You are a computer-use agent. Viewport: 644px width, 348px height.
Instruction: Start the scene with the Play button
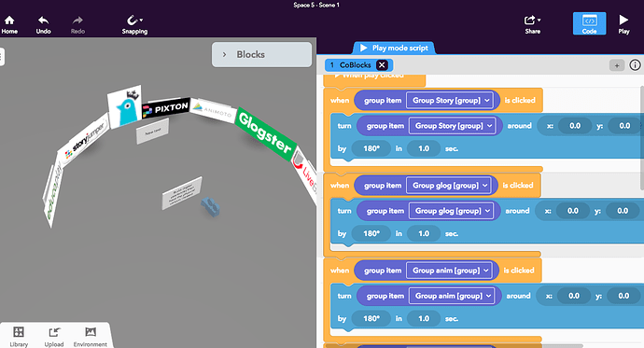[x=623, y=24]
